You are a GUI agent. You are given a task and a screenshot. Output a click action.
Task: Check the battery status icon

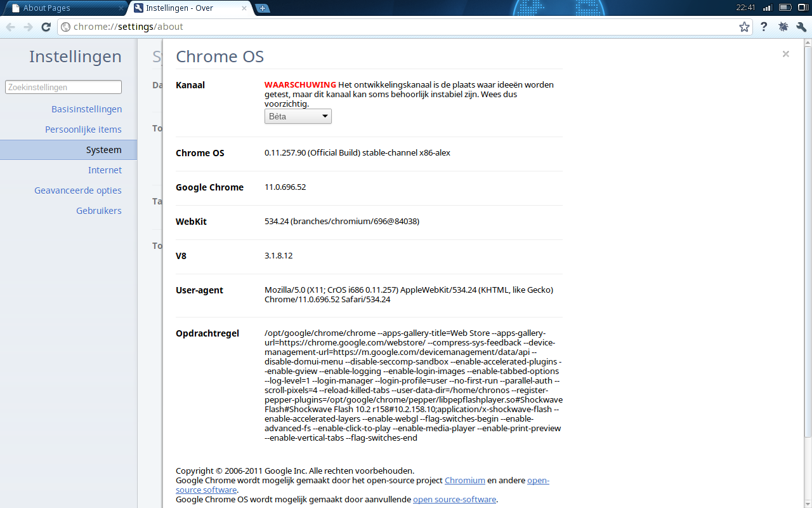coord(785,8)
